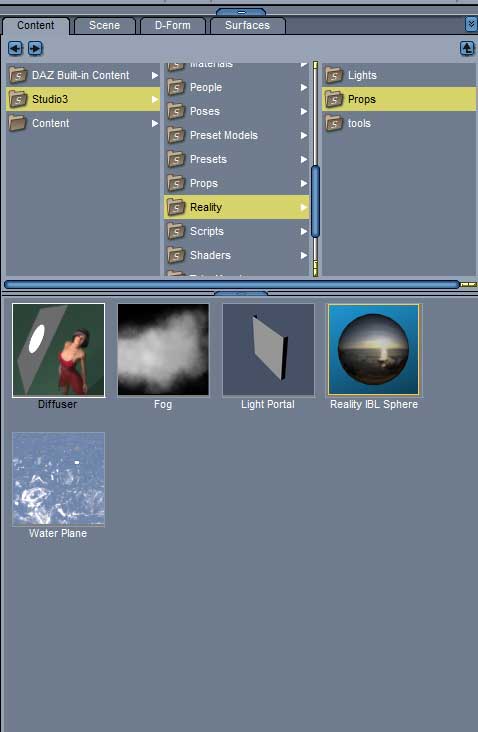This screenshot has height=732, width=478.
Task: Click the People folder icon
Action: point(176,87)
